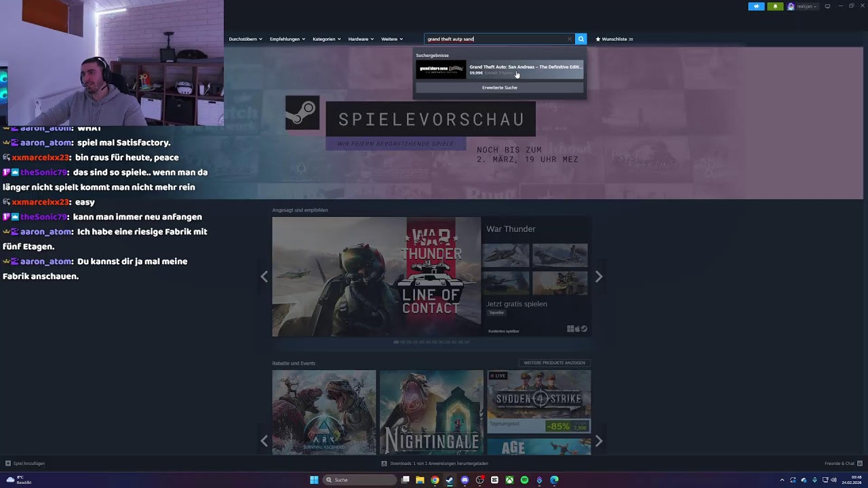Go to next featured game arrow
Image resolution: width=868 pixels, height=488 pixels.
(x=599, y=277)
